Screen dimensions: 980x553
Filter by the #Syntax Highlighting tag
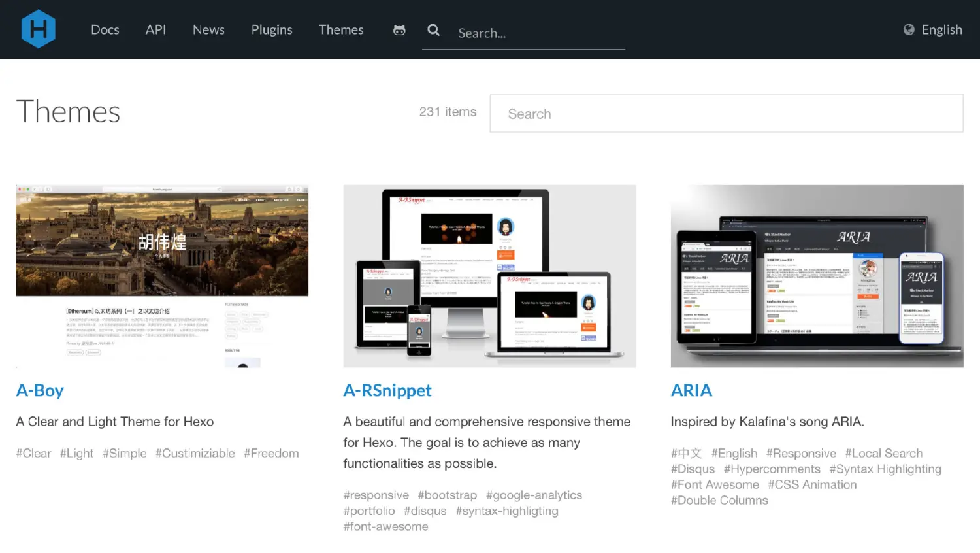(x=885, y=469)
